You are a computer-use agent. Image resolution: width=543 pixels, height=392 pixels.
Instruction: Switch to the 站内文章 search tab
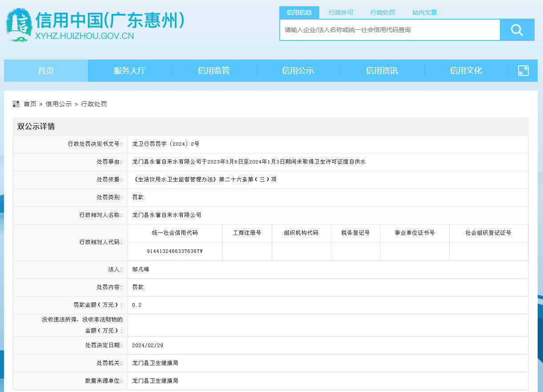coord(425,12)
